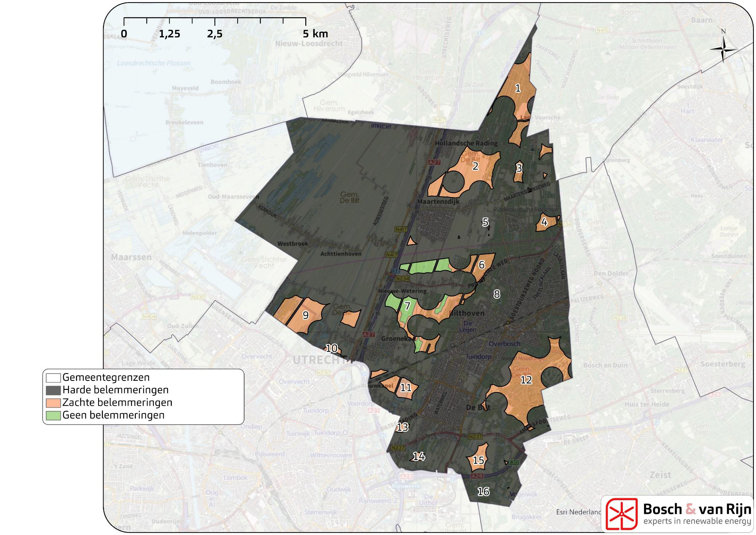Image resolution: width=756 pixels, height=535 pixels.
Task: Click the Gemeentegrenzen white legend swatch
Action: tap(53, 378)
